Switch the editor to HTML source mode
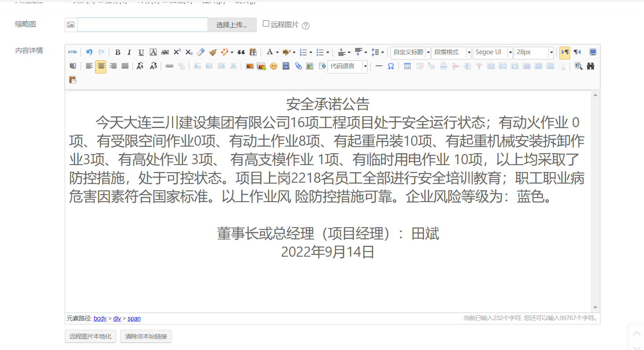Screen dimensions: 644x350 (72, 52)
